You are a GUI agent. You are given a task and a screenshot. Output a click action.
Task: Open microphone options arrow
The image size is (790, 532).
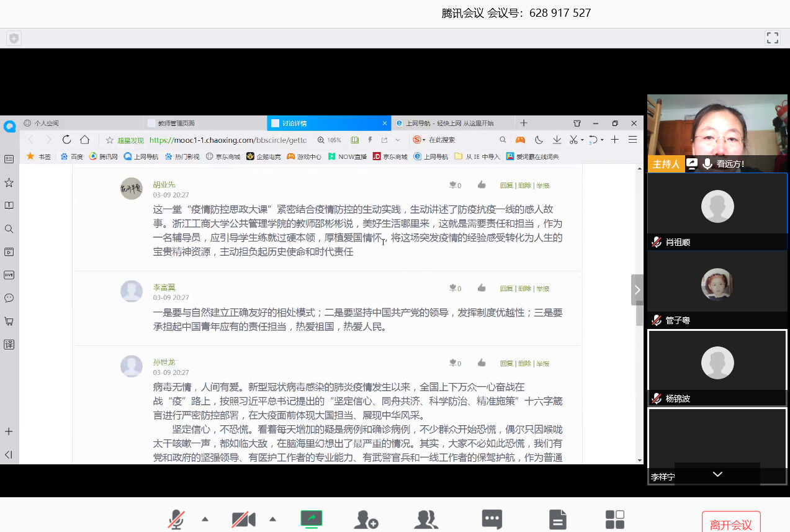coord(205,519)
